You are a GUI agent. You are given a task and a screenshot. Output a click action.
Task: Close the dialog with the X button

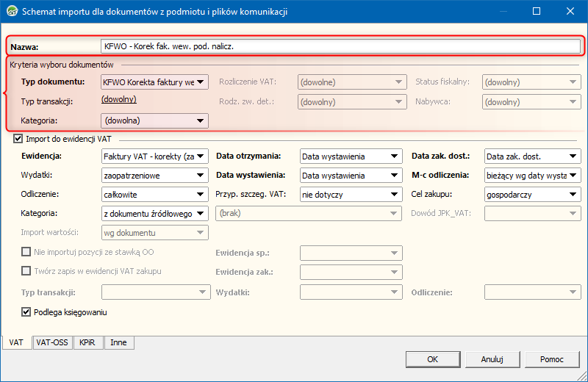pos(570,12)
